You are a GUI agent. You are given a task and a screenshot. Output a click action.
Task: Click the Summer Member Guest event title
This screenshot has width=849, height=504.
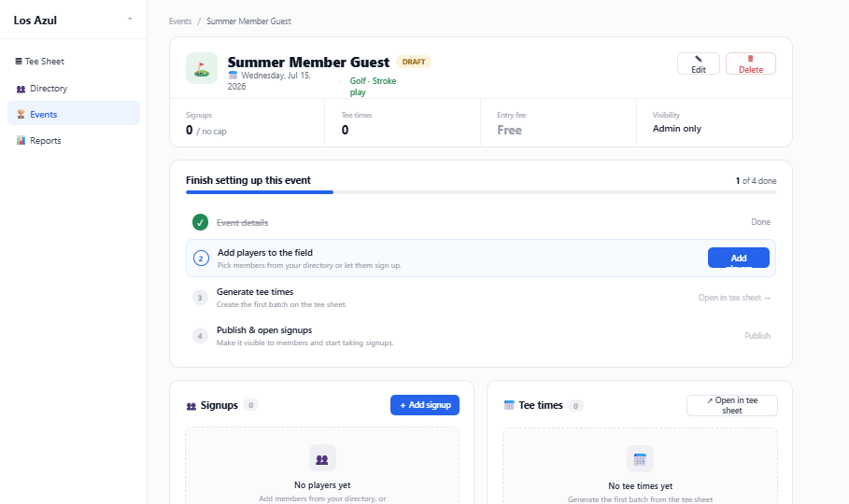(x=308, y=63)
